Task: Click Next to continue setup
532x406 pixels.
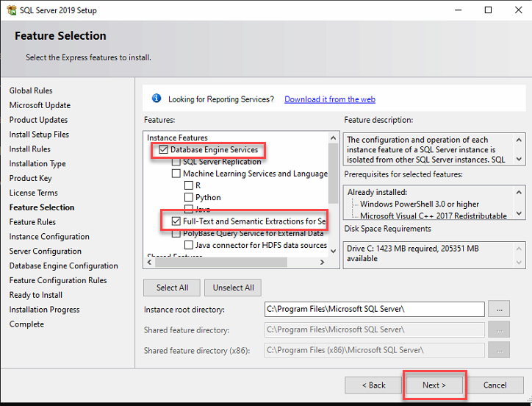Action: 434,385
